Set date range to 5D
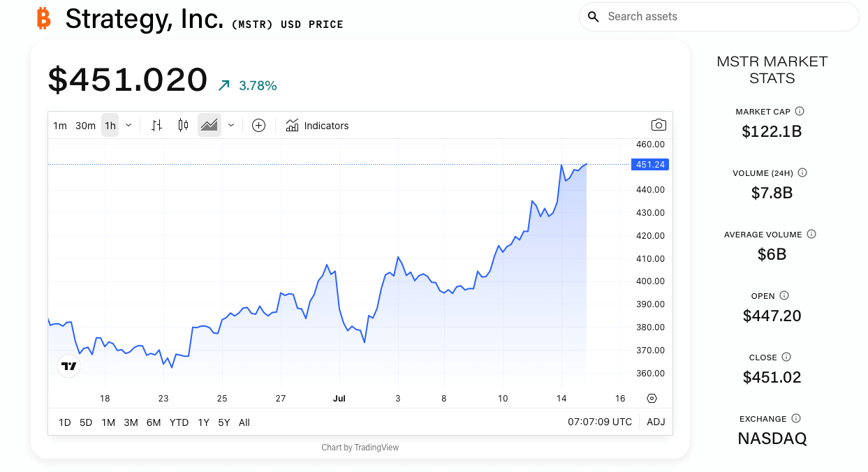The image size is (868, 472). click(86, 422)
